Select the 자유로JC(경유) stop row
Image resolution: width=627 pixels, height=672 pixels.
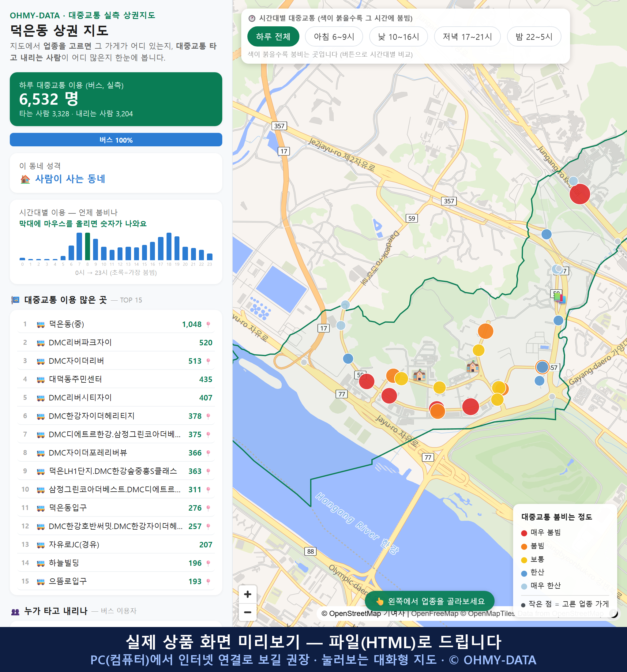point(116,545)
